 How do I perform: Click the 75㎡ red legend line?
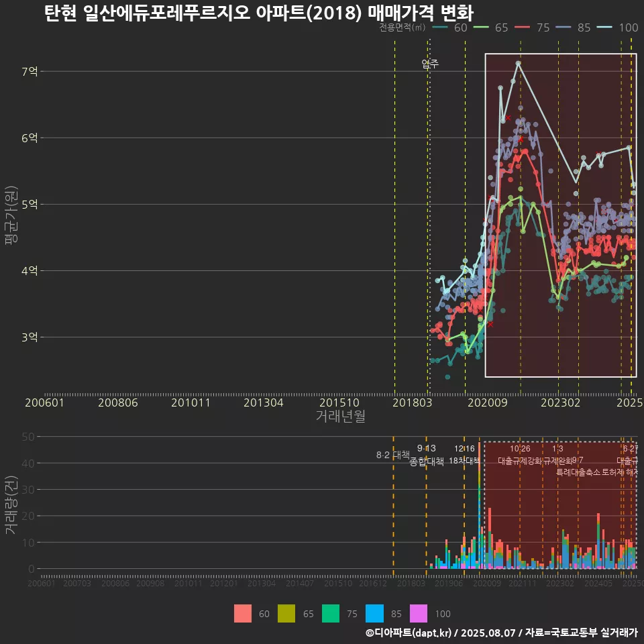tap(523, 28)
